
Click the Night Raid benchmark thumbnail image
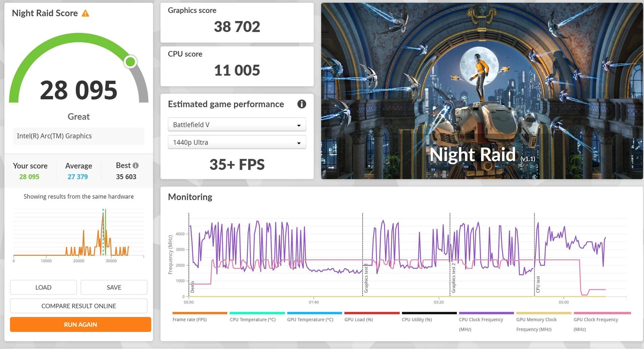pos(482,91)
